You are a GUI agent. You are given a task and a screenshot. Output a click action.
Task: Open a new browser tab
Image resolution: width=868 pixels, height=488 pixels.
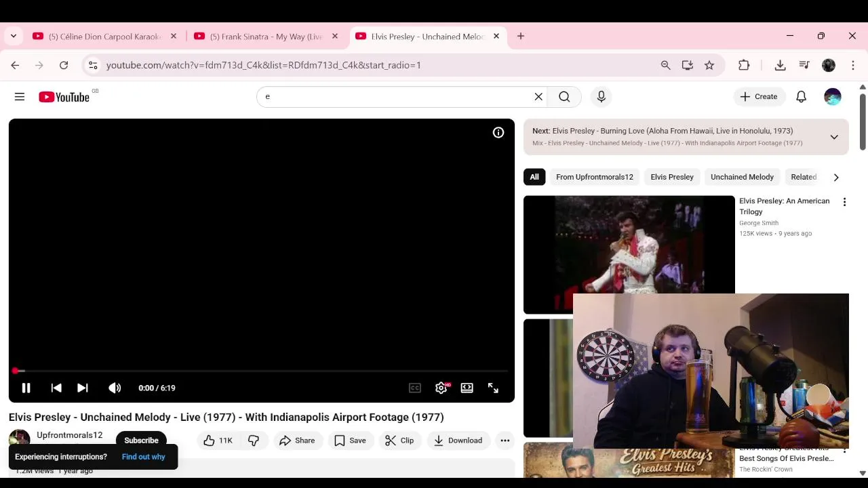[x=521, y=37]
